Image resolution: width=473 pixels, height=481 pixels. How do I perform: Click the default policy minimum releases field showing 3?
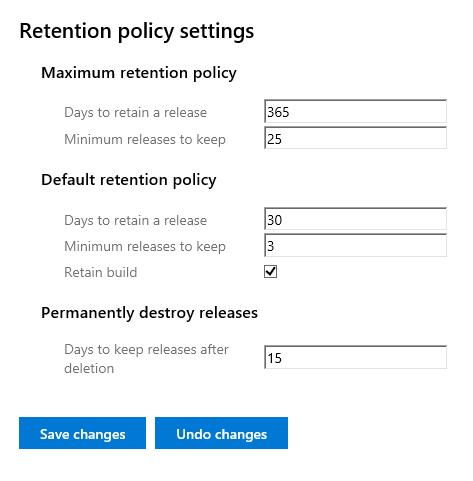355,246
